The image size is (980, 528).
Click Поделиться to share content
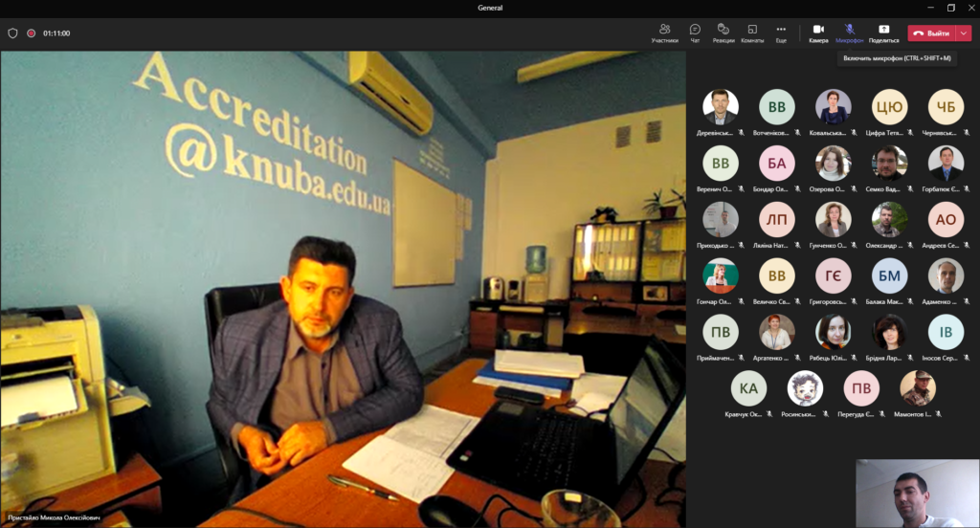[883, 33]
